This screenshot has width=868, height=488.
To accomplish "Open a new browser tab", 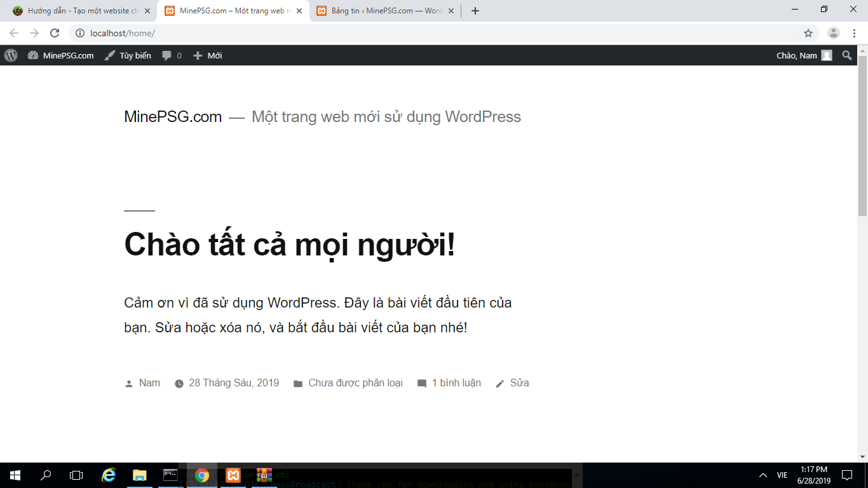I will tap(475, 11).
